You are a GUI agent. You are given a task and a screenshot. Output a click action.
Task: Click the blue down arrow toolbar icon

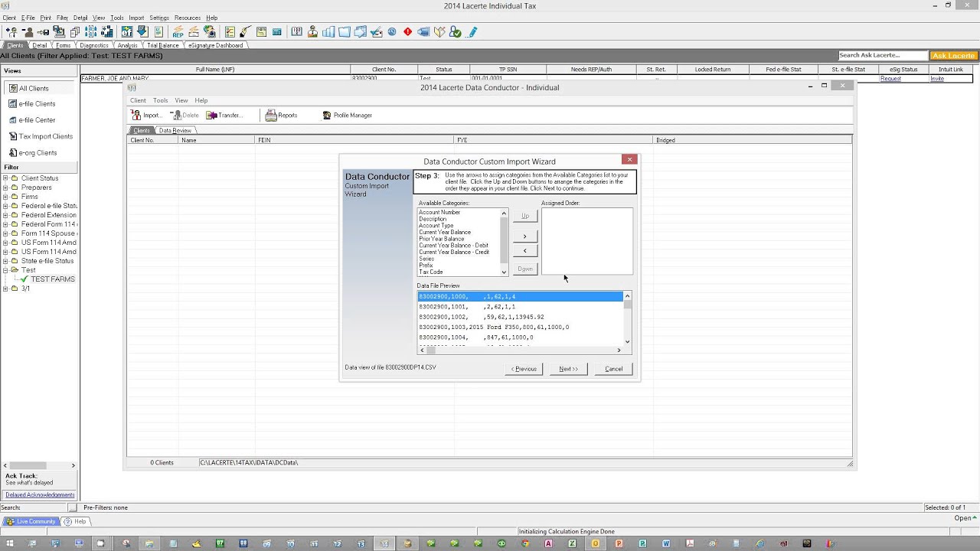[142, 32]
